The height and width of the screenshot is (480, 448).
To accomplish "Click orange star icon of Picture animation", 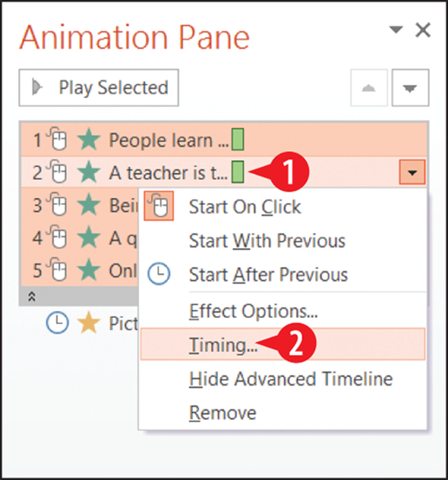I will 89,322.
